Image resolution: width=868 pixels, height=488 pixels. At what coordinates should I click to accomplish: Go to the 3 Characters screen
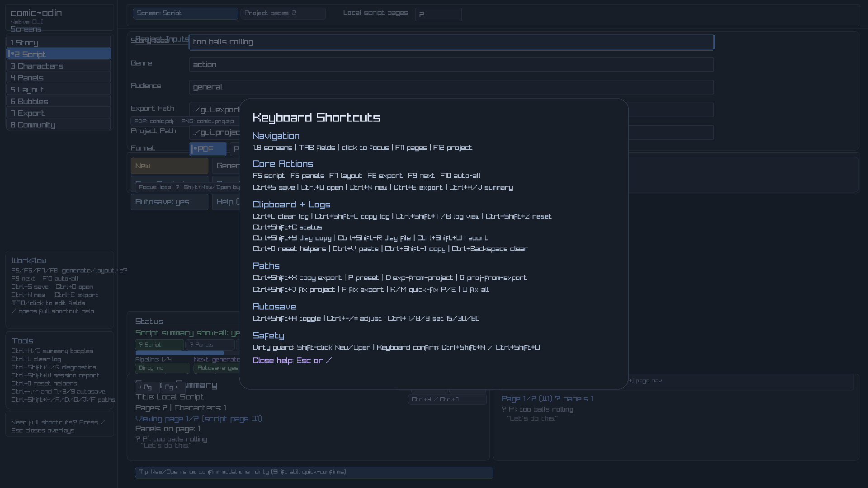pyautogui.click(x=59, y=66)
